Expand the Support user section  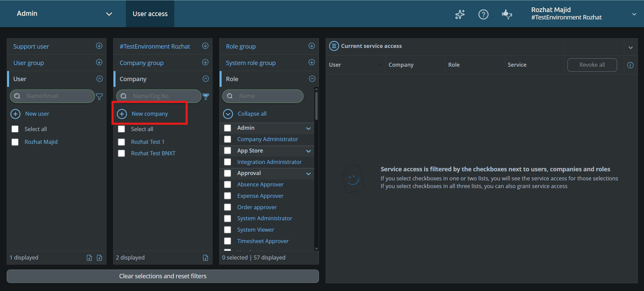pos(99,46)
